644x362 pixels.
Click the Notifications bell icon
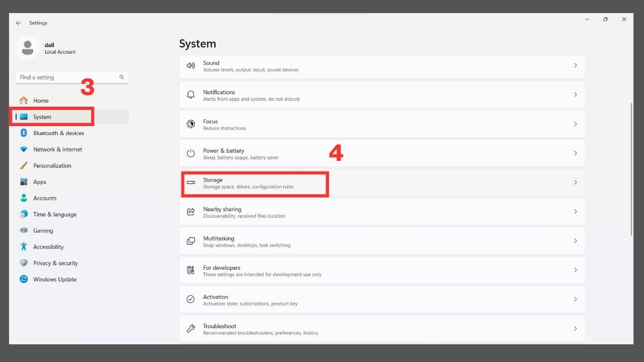[x=191, y=95]
